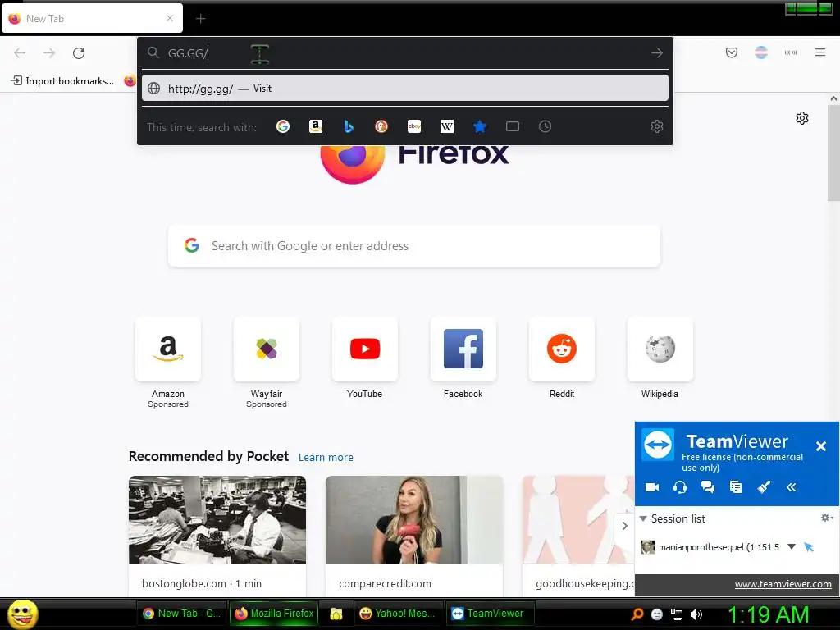Search this time with Wikipedia icon
This screenshot has width=840, height=630.
pyautogui.click(x=447, y=126)
